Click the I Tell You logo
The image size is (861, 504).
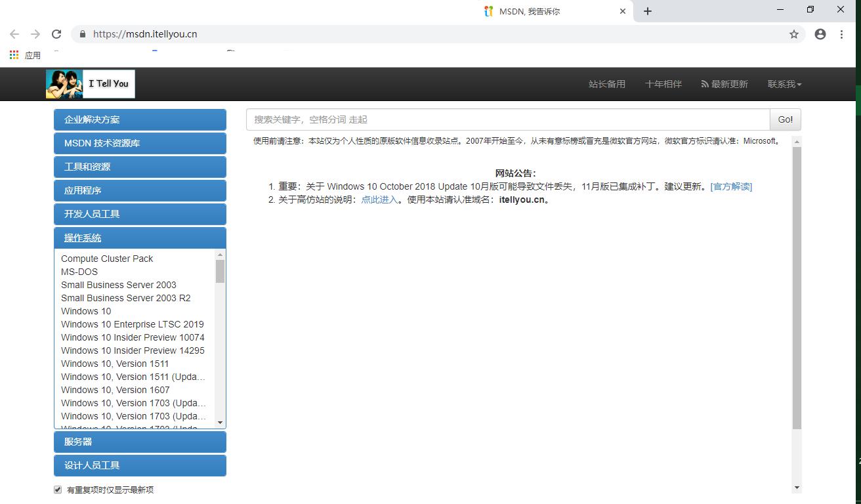click(x=90, y=83)
